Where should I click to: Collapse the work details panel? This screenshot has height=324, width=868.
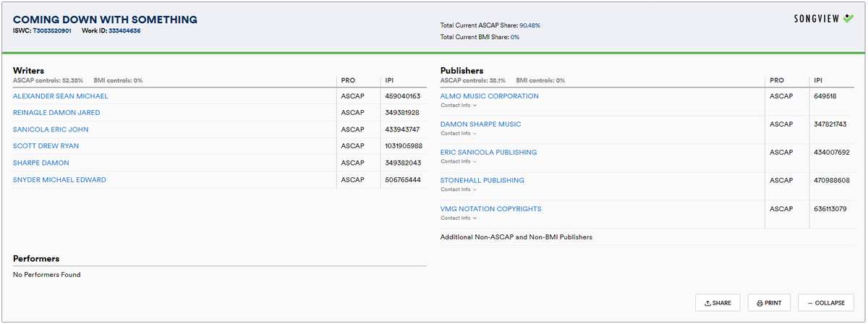(827, 303)
